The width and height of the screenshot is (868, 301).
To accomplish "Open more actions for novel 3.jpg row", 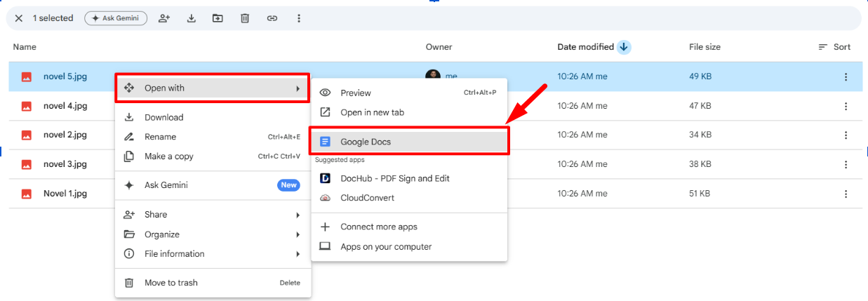I will pos(846,164).
